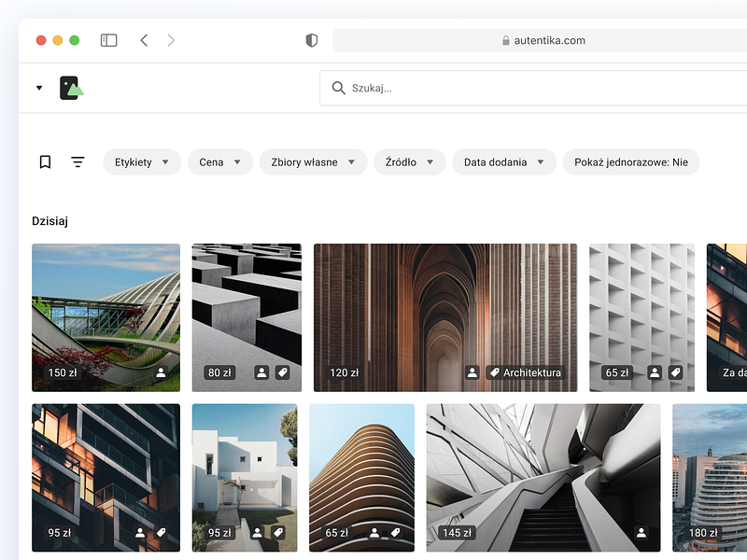Click the magnifier icon in the search bar
This screenshot has width=747, height=560.
(338, 88)
